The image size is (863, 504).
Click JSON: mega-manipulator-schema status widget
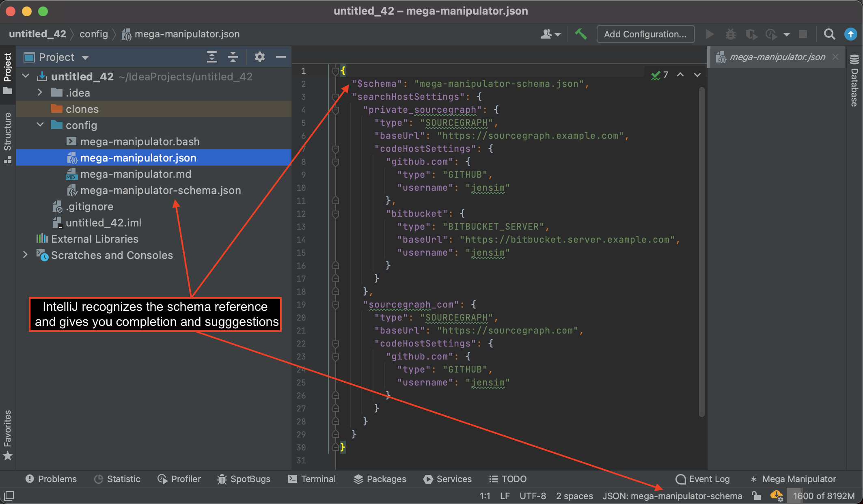[672, 496]
